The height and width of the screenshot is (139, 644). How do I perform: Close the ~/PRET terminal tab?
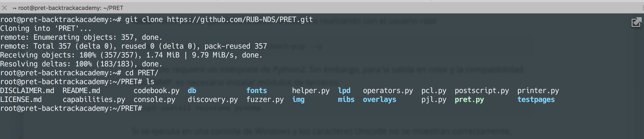(x=4, y=8)
